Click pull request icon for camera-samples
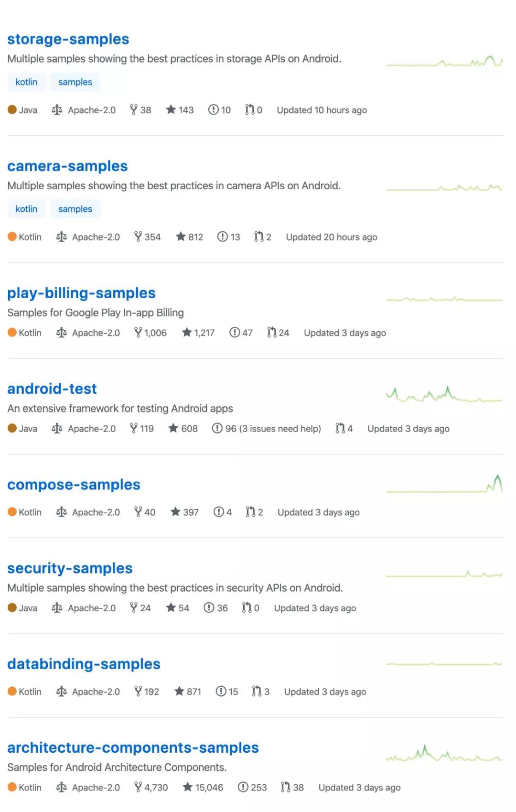 pyautogui.click(x=259, y=237)
